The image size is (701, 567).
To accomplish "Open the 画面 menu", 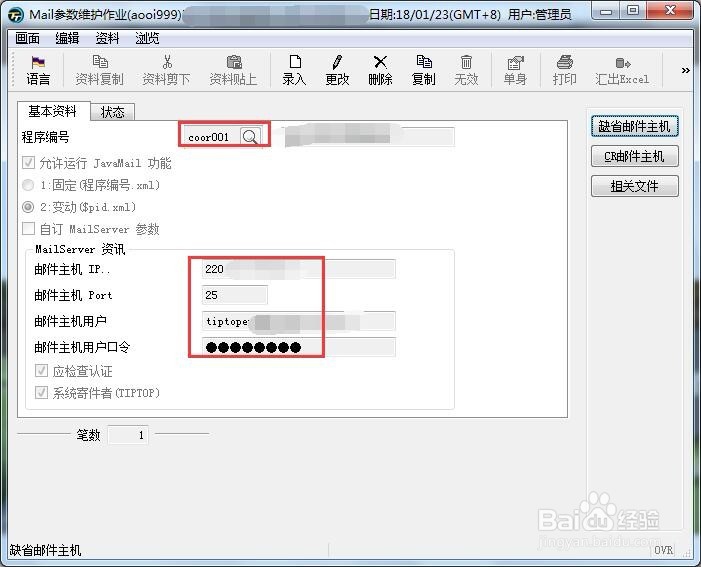I will point(27,38).
